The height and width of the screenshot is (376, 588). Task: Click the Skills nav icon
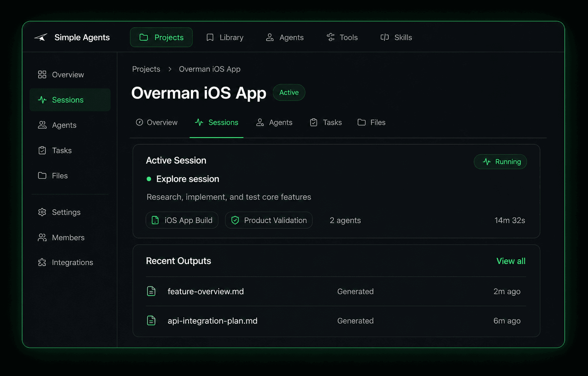[x=384, y=37]
